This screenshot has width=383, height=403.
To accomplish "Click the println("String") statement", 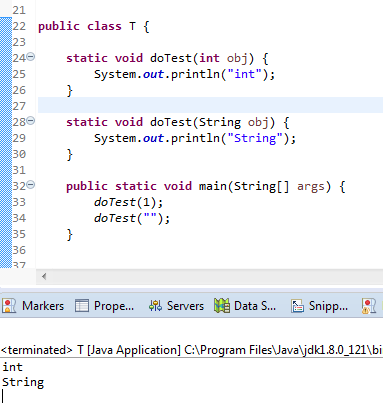I will click(x=195, y=138).
